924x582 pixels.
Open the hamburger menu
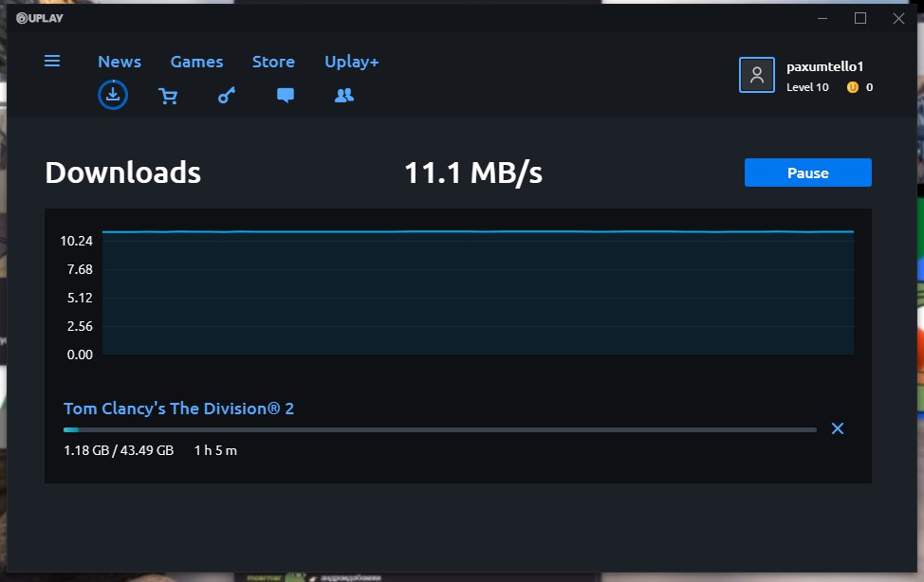click(52, 61)
